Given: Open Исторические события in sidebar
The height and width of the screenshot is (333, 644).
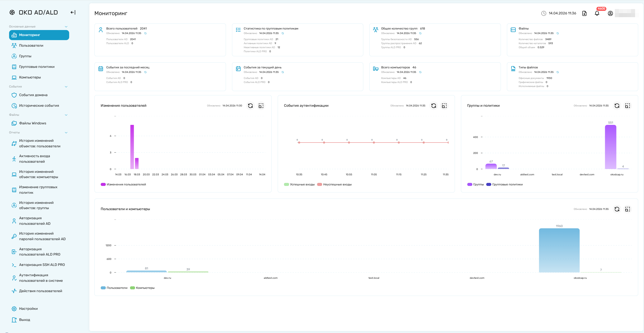Looking at the screenshot, I should pyautogui.click(x=39, y=106).
